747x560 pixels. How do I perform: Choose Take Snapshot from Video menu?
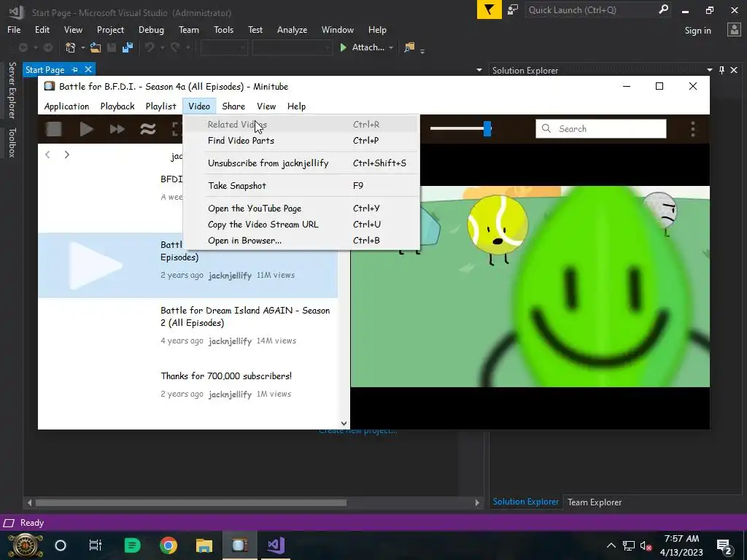point(301,186)
